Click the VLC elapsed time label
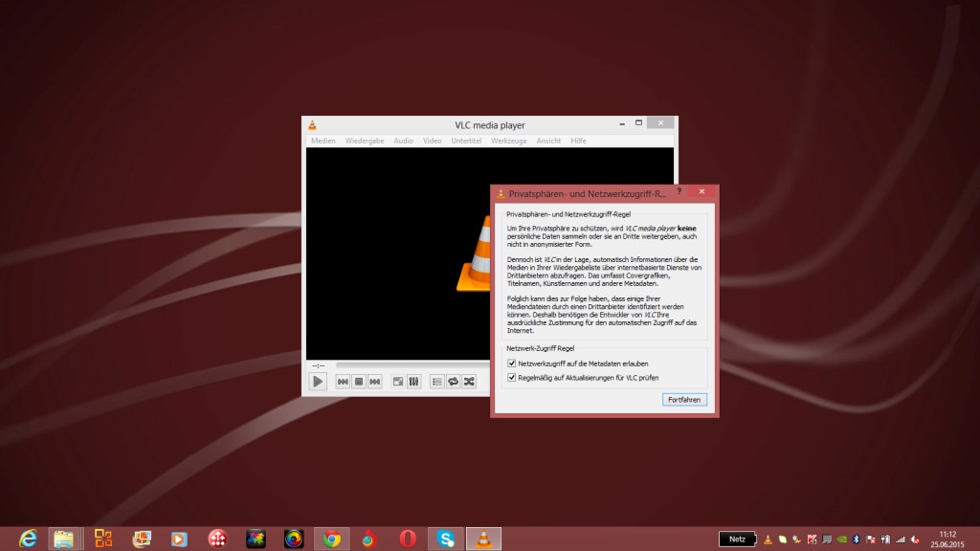 point(319,365)
